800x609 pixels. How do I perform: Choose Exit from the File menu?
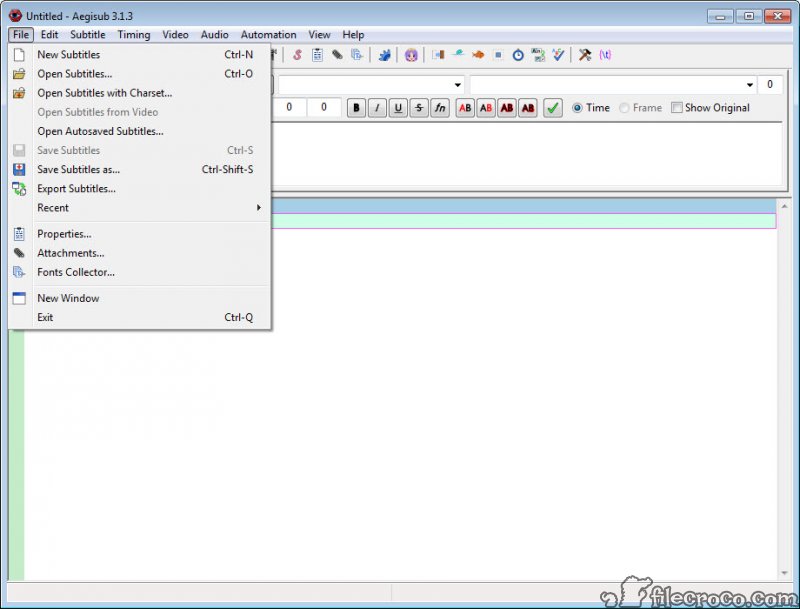tap(139, 317)
